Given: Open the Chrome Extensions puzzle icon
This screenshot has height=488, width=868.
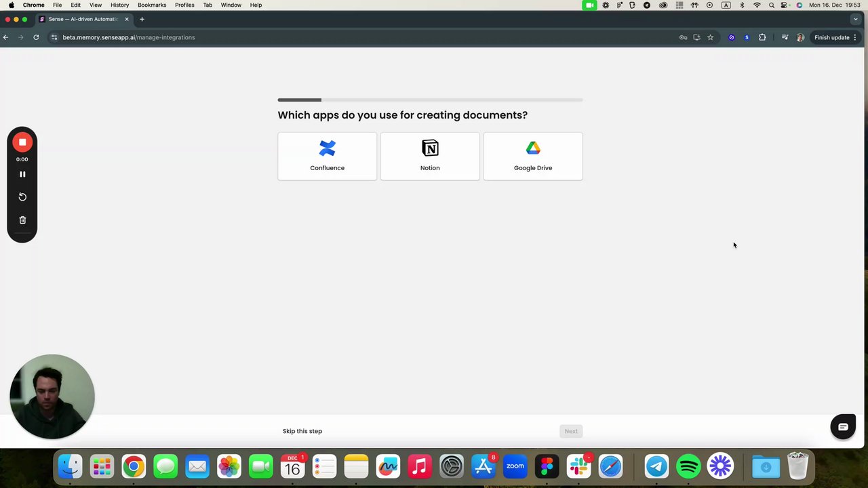Looking at the screenshot, I should point(762,37).
